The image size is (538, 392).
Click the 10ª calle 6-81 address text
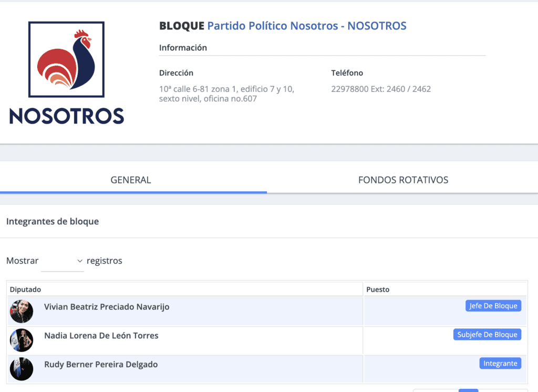pyautogui.click(x=226, y=94)
